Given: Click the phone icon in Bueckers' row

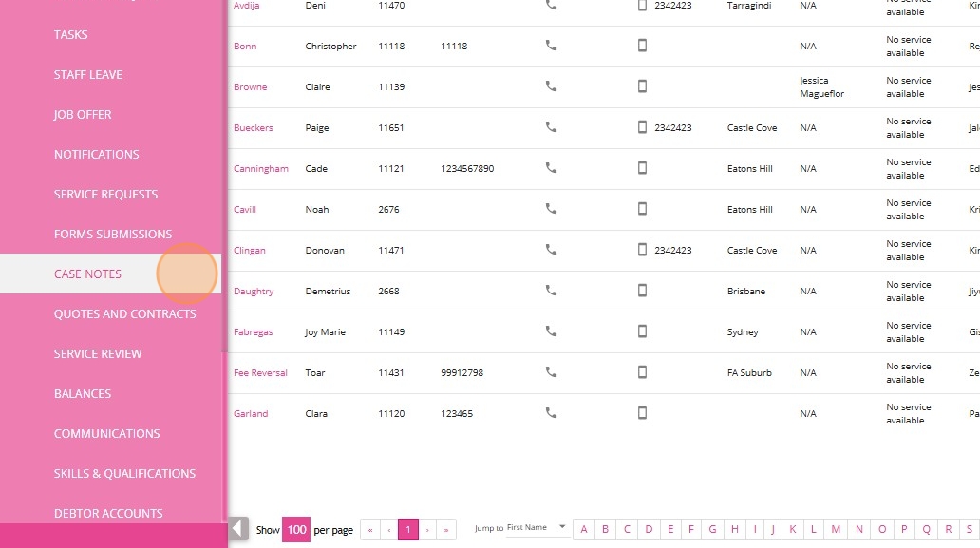Looking at the screenshot, I should point(551,127).
